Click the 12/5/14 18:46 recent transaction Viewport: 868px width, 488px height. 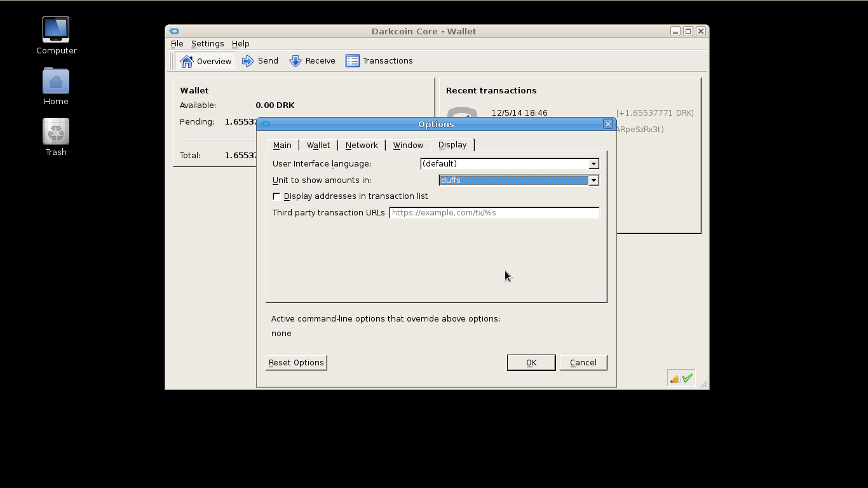coord(519,113)
